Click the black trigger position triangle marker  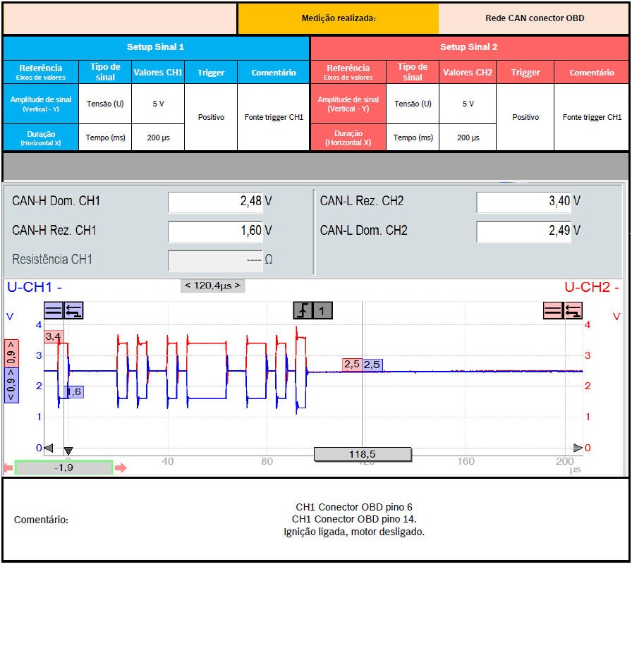click(68, 451)
